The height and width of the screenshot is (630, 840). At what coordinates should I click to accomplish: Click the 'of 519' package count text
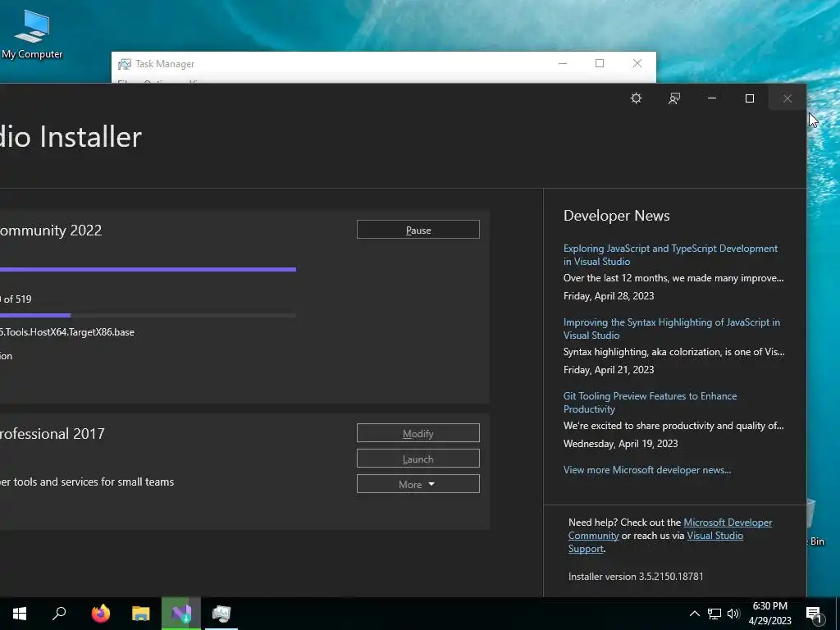point(17,299)
